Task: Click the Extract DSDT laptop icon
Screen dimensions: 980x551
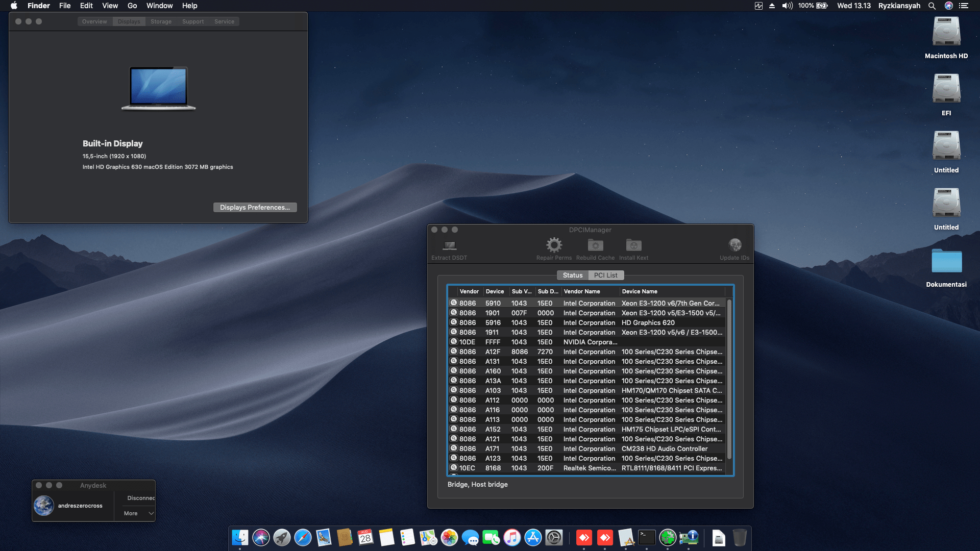Action: [449, 246]
